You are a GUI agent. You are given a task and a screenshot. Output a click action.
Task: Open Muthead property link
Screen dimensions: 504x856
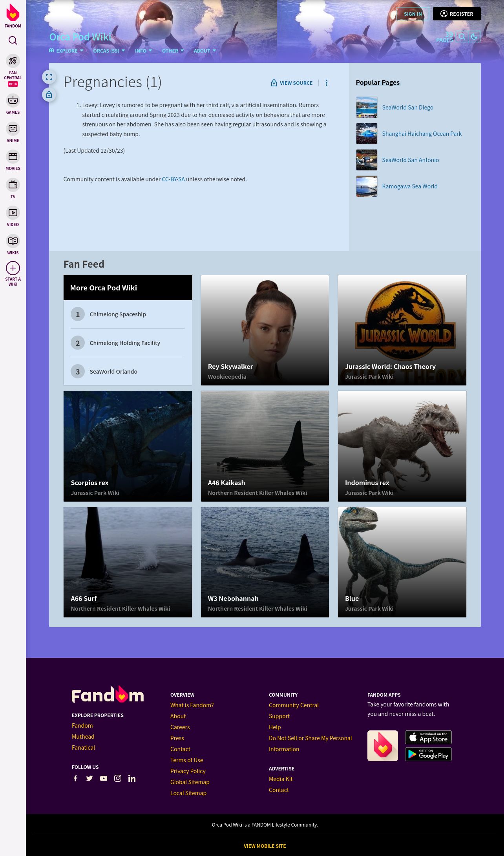click(x=83, y=737)
